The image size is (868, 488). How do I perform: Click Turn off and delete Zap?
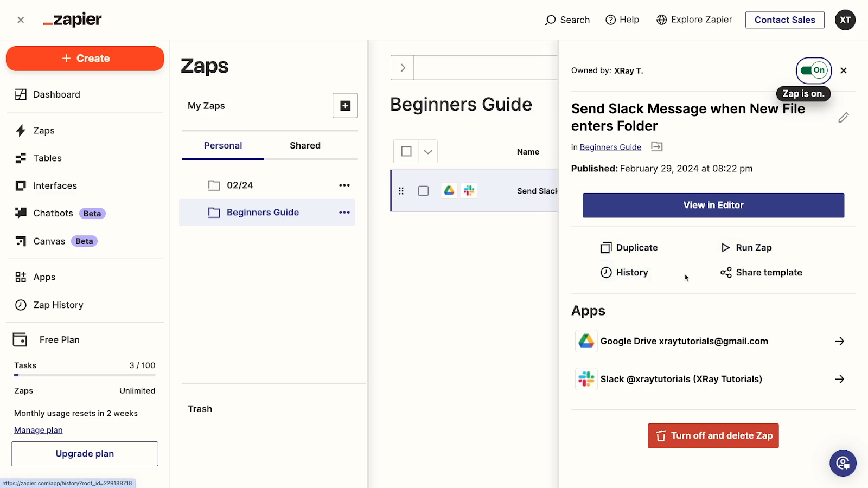(713, 436)
